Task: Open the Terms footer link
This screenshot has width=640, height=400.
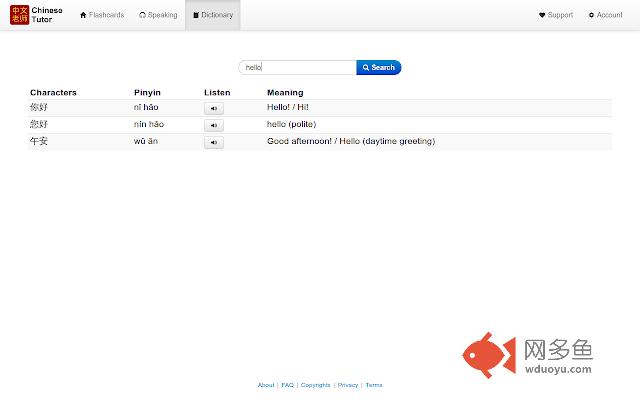Action: point(373,385)
